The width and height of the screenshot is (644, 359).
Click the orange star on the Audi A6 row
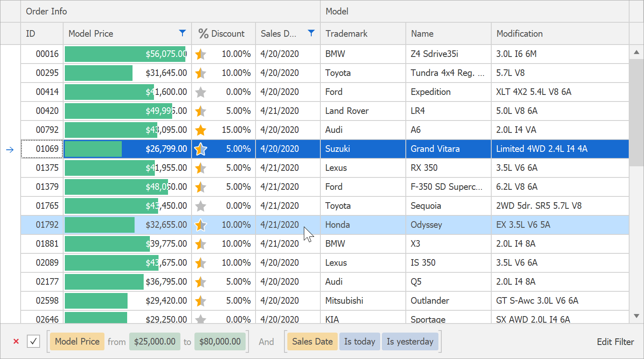coord(201,130)
